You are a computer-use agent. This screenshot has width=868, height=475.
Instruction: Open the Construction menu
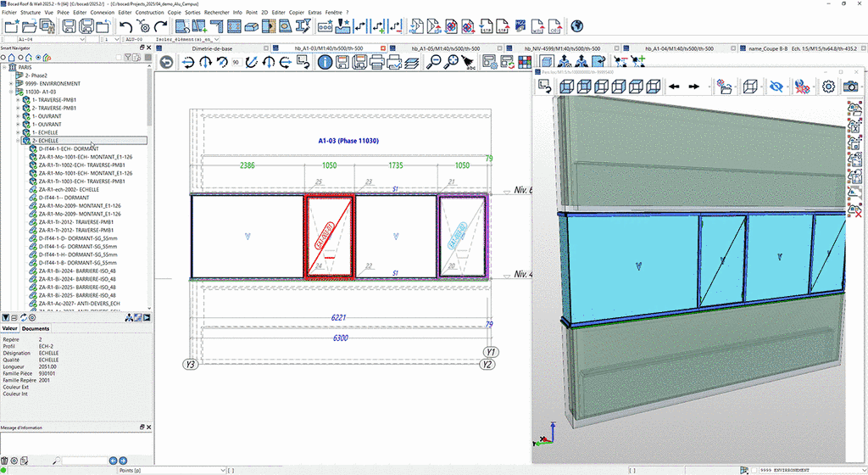149,13
